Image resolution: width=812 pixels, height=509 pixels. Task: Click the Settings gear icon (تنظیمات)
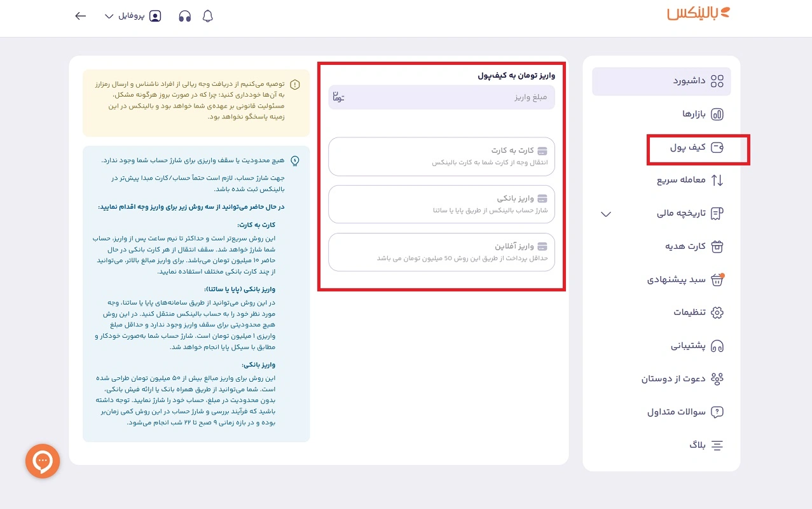click(717, 313)
